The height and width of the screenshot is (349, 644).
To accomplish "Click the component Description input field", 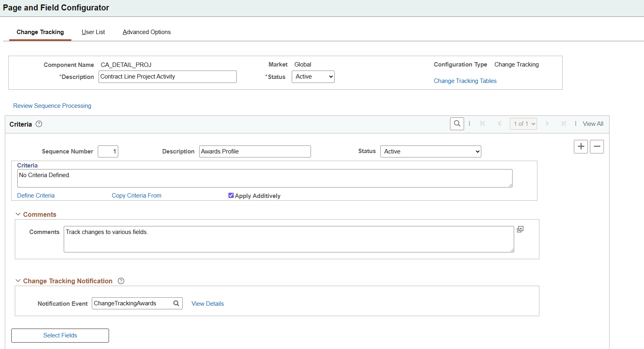I will (x=168, y=77).
